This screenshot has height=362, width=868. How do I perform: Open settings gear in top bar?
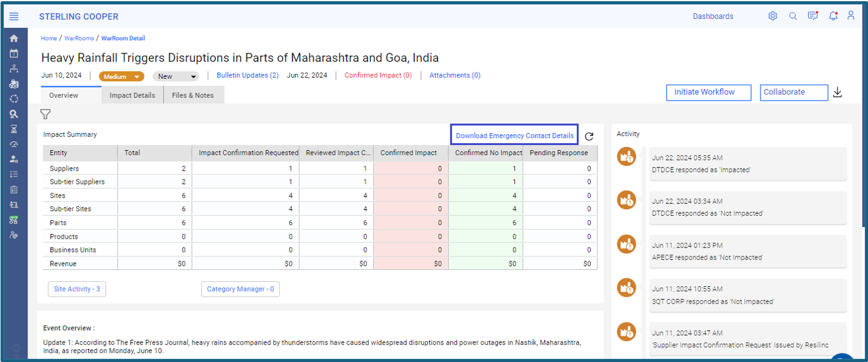coord(773,17)
